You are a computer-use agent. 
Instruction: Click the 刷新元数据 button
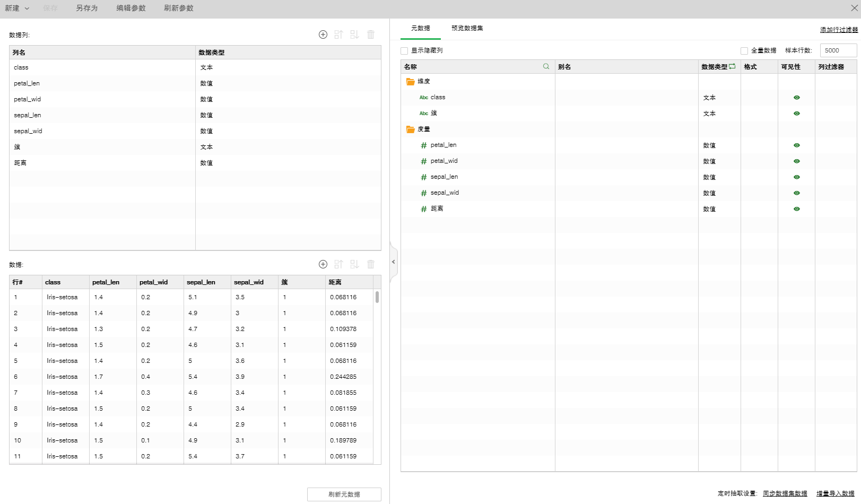coord(344,494)
